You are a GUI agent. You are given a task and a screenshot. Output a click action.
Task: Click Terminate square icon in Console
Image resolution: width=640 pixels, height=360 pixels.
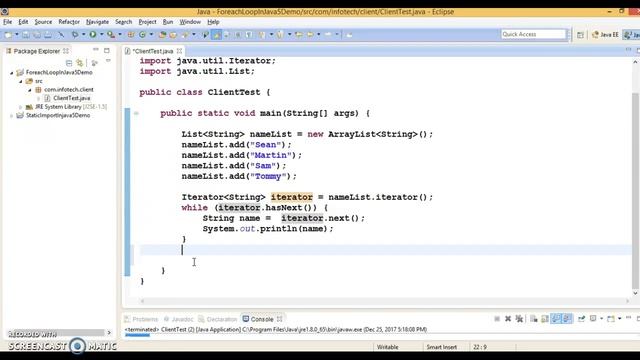(497, 319)
